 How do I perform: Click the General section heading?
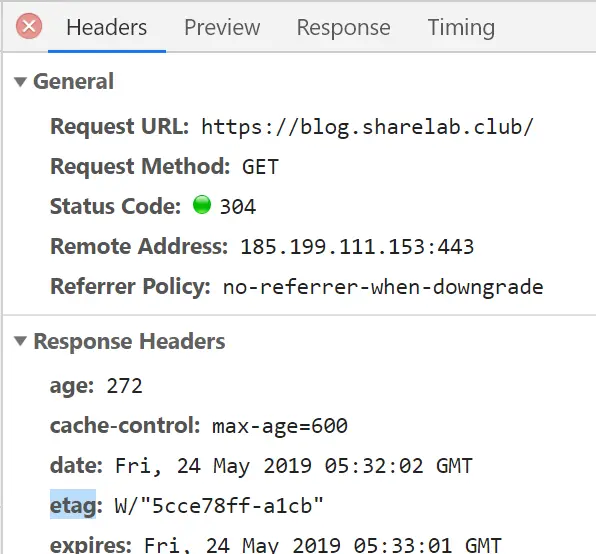point(73,81)
